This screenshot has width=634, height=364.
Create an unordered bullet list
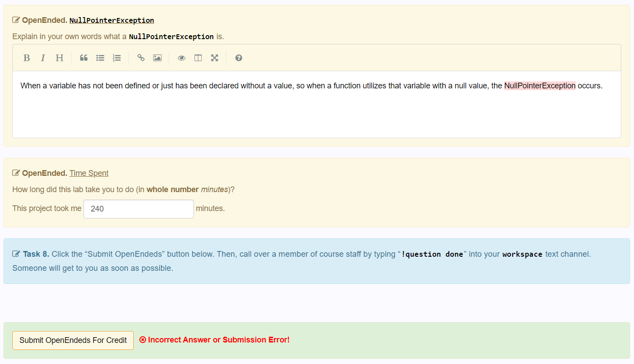coord(100,58)
